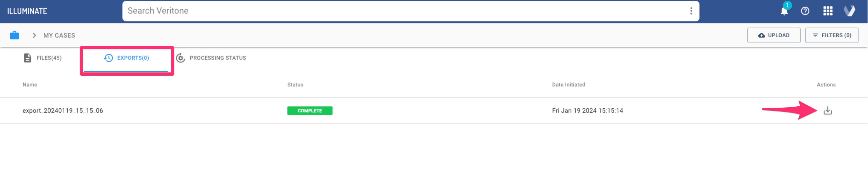Focus the Search Veritone input field

click(404, 11)
